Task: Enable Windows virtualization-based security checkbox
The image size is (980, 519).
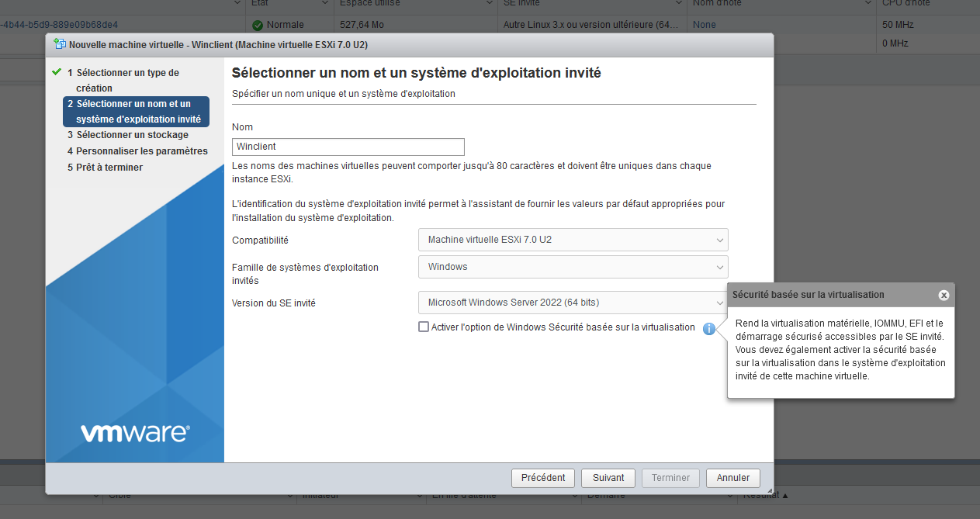Action: tap(424, 327)
